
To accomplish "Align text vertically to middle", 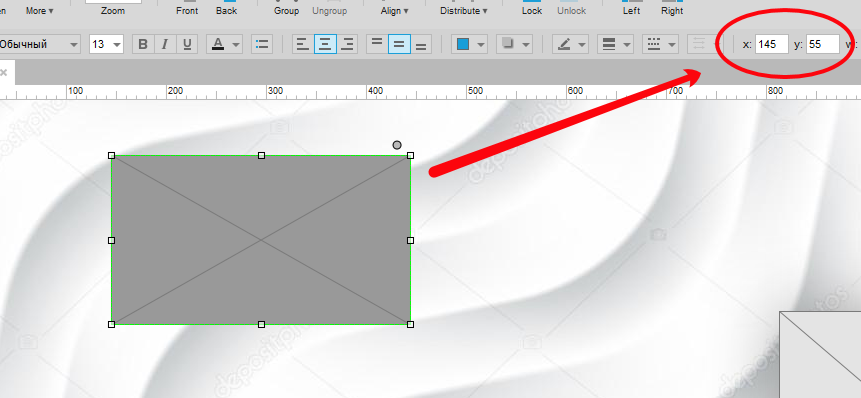I will click(399, 44).
